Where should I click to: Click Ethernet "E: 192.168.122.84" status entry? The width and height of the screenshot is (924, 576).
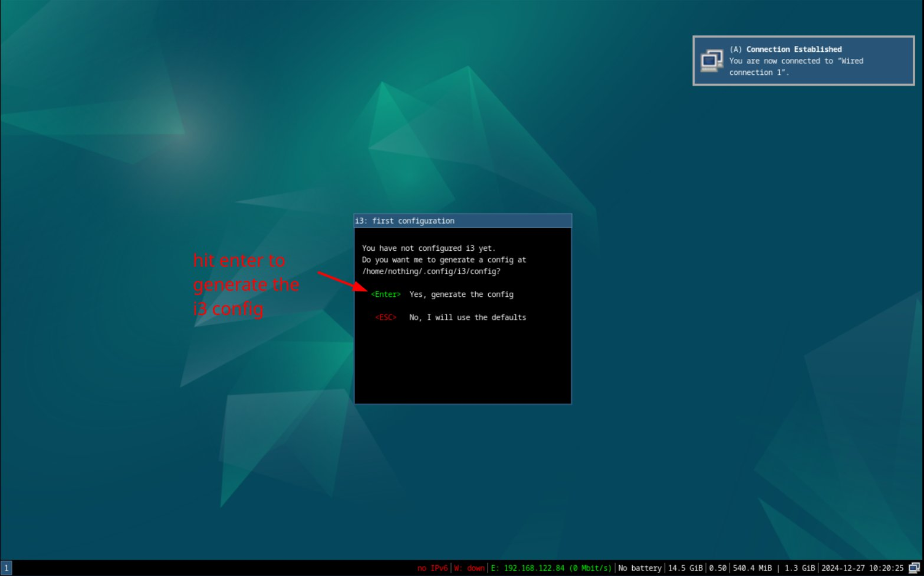(x=551, y=568)
